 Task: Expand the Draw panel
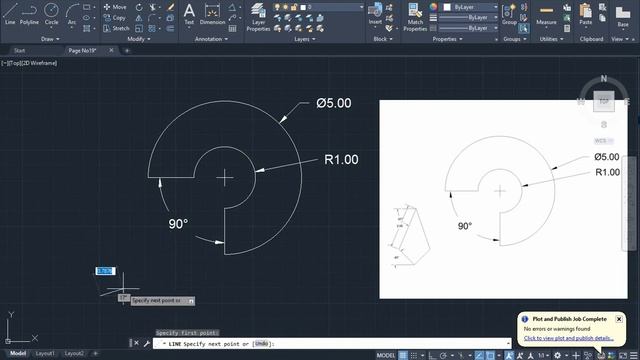[x=50, y=39]
